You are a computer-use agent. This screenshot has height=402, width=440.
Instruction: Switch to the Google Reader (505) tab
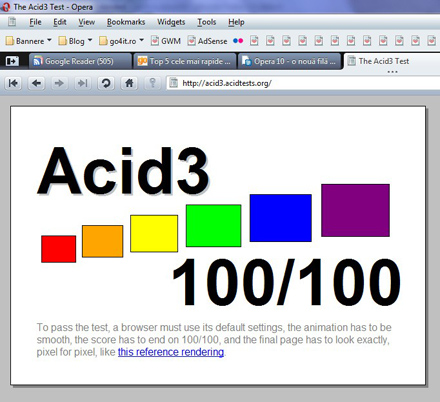click(x=80, y=61)
